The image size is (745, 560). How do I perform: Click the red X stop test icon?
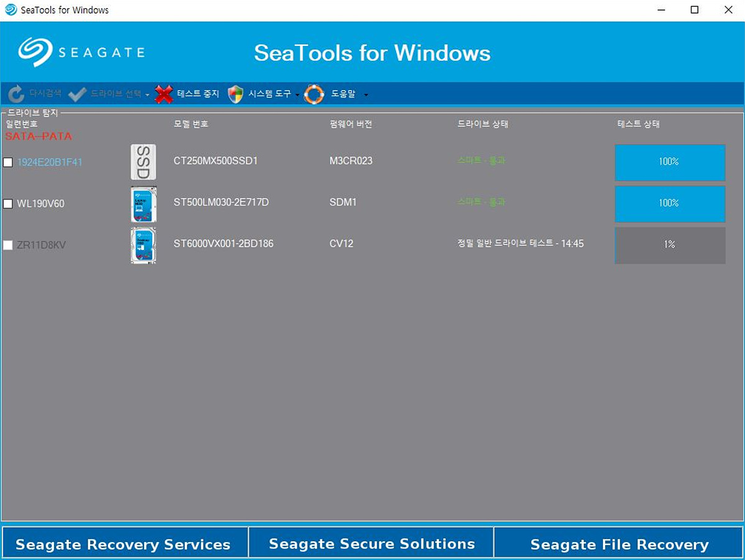(164, 94)
